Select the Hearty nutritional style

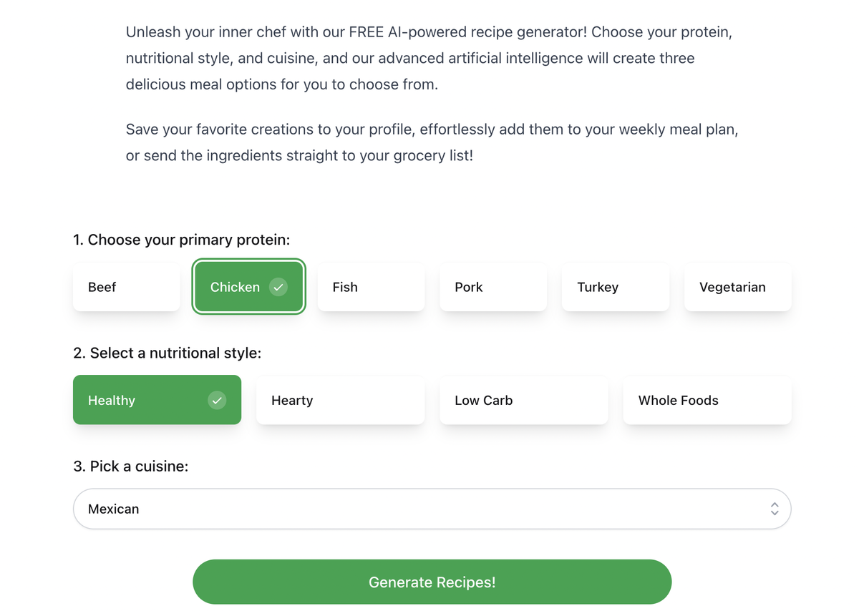[340, 400]
